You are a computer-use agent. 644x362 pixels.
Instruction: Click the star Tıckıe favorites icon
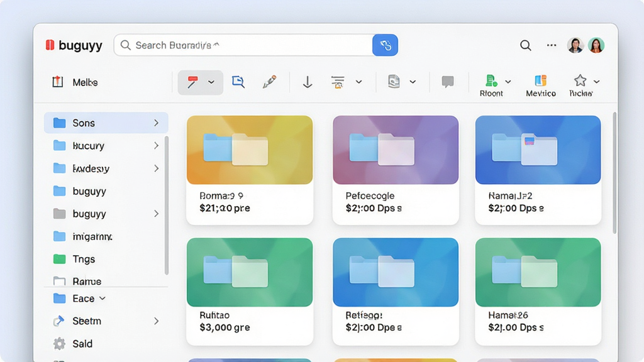click(x=580, y=80)
